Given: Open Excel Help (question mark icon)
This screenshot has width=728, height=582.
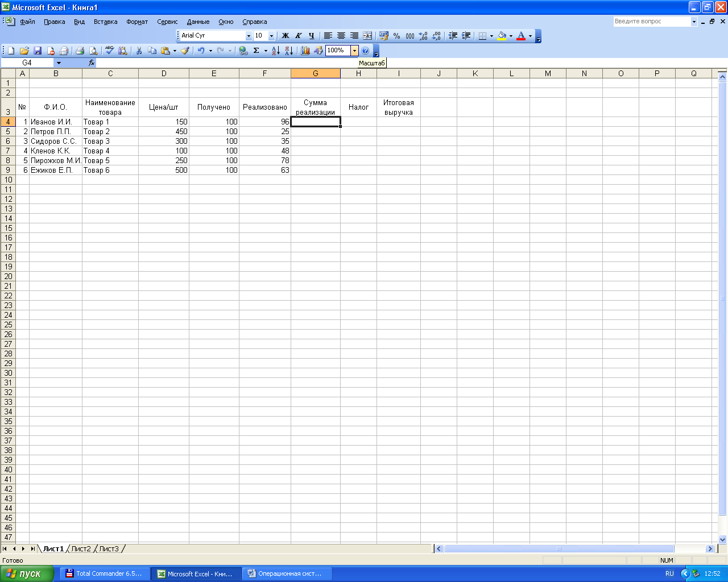Looking at the screenshot, I should (365, 51).
